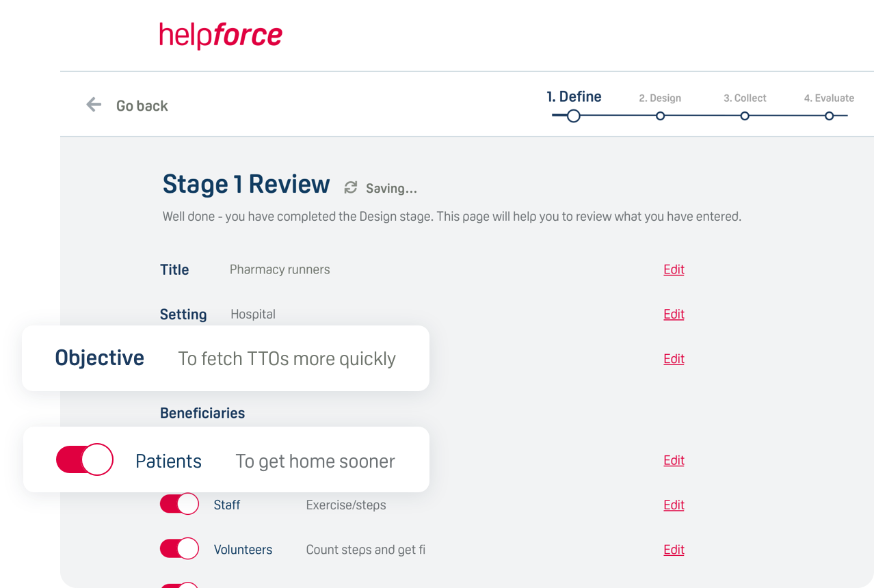Click the Volunteers label

point(243,550)
